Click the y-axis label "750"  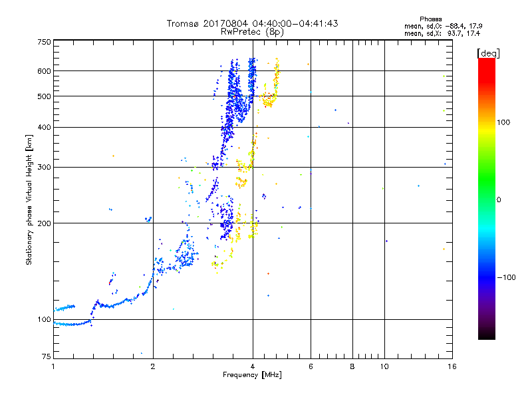[x=44, y=42]
